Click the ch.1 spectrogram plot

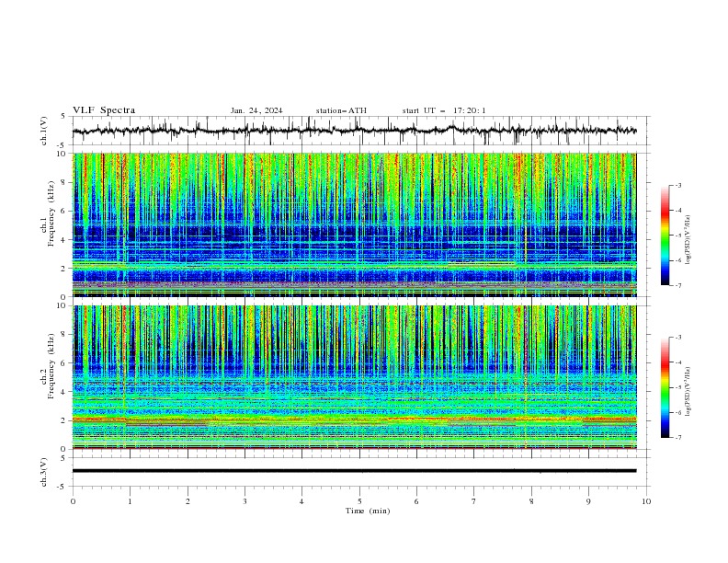click(x=355, y=224)
